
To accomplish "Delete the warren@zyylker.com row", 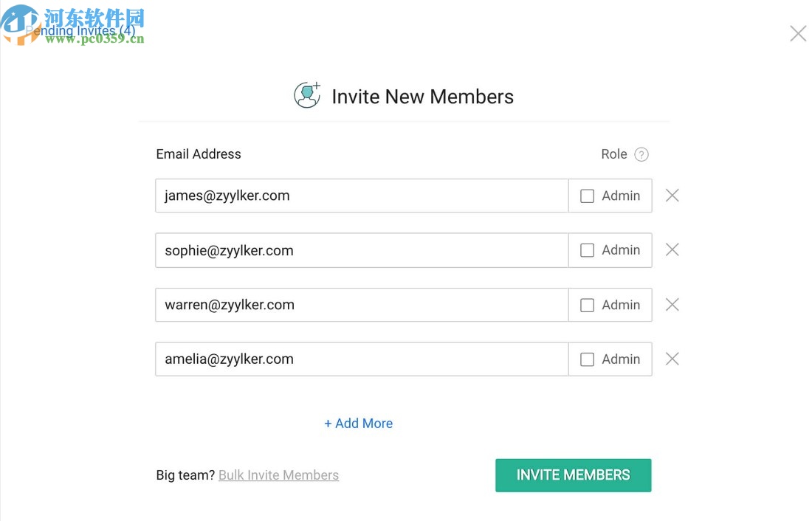I will pyautogui.click(x=672, y=305).
